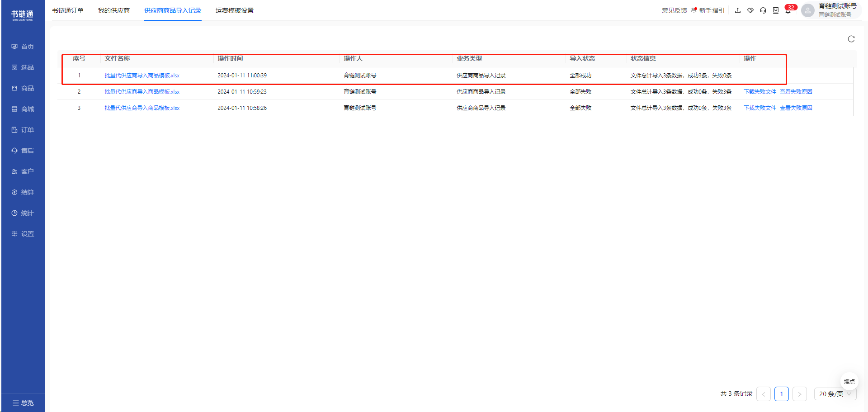The width and height of the screenshot is (868, 412).
Task: Switch to 书链通订单 tab
Action: (68, 10)
